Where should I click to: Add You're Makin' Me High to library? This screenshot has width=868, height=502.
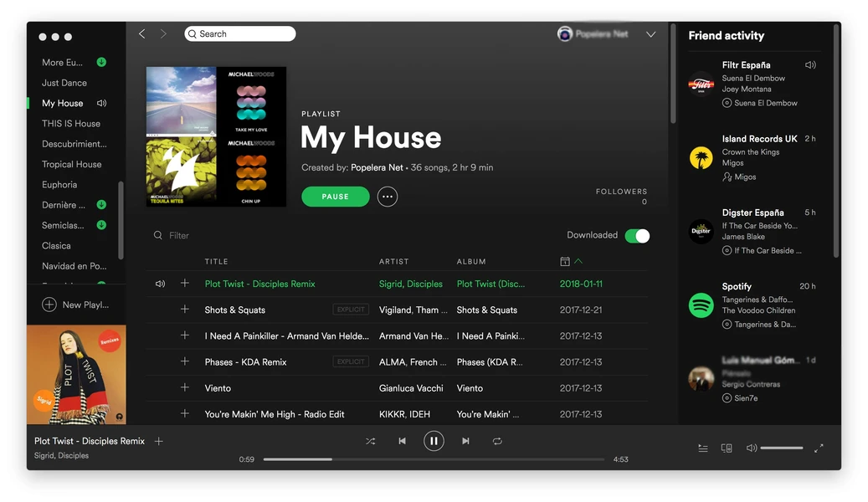185,413
